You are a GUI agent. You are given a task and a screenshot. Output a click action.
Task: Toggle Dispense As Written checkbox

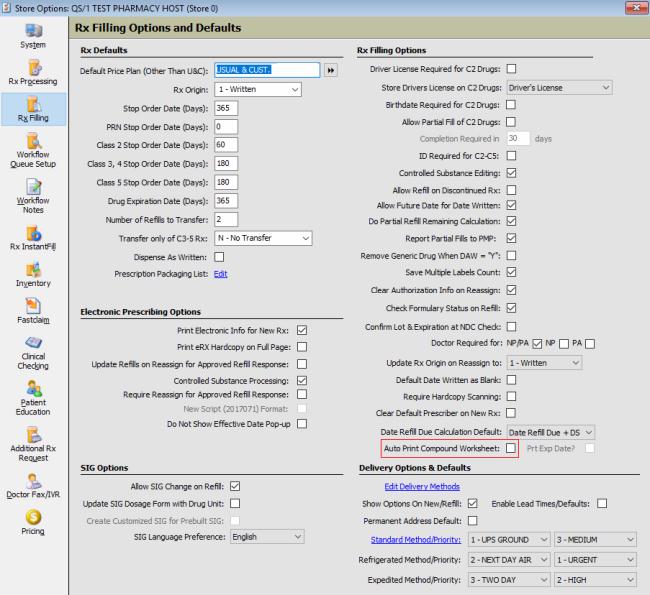219,257
